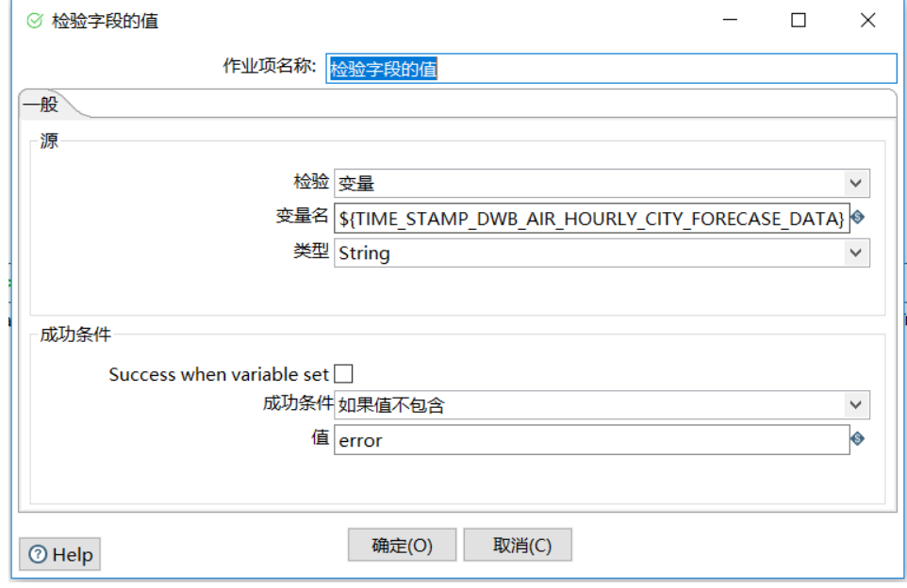Open the 成功条件 dropdown showing 如果值不包含
The image size is (907, 588).
[602, 404]
